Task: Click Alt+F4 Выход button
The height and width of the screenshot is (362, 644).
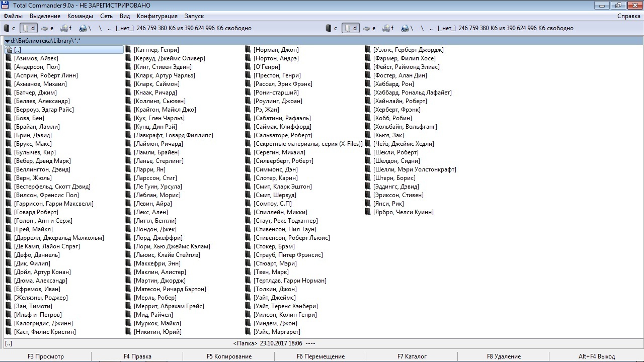Action: click(597, 356)
